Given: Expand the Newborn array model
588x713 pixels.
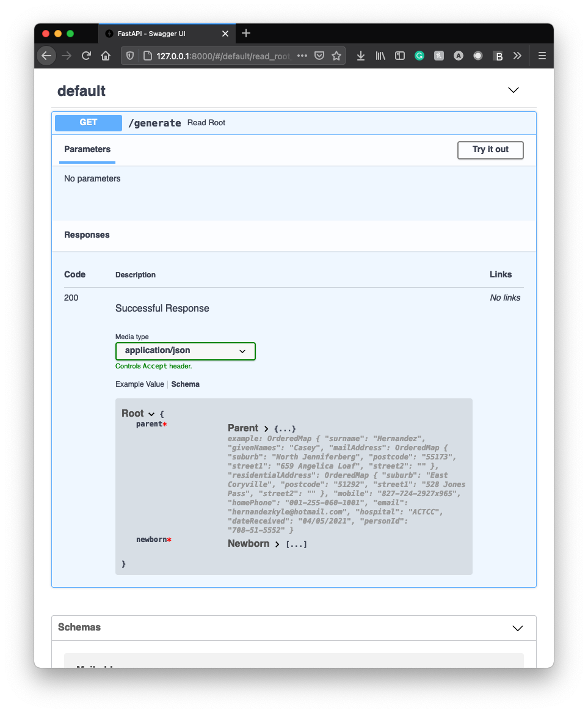Looking at the screenshot, I should [277, 544].
